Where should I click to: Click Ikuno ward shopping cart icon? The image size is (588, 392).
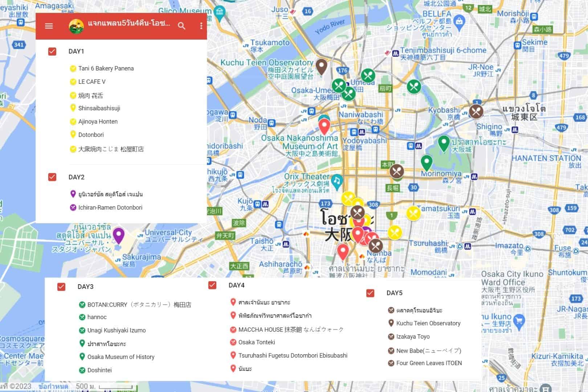tap(519, 321)
